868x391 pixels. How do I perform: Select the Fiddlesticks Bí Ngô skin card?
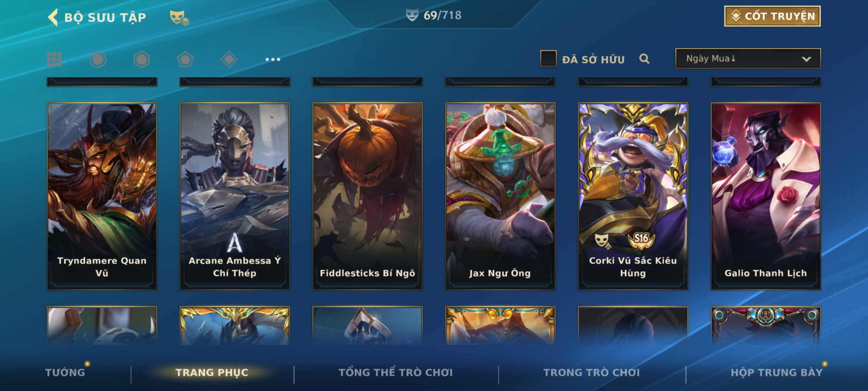pos(367,196)
